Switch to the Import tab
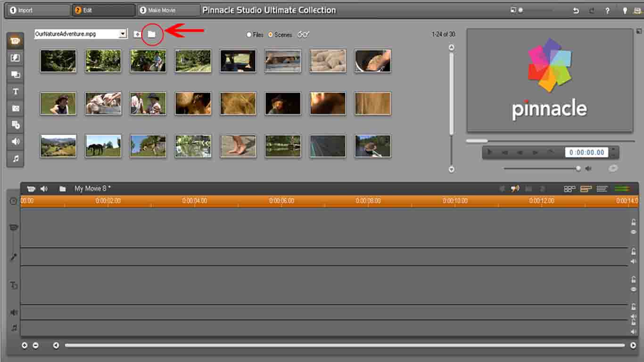This screenshot has height=362, width=644. (37, 10)
